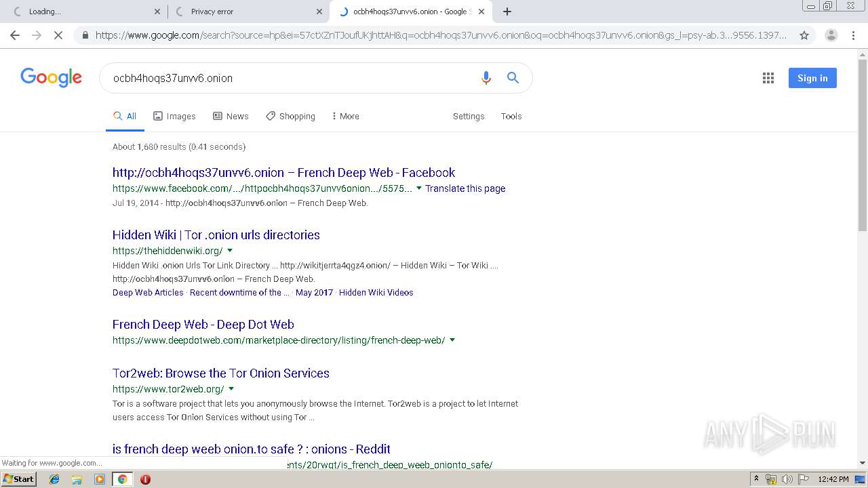
Task: Expand deepdotweb.com URL dropdown arrow
Action: [x=452, y=340]
